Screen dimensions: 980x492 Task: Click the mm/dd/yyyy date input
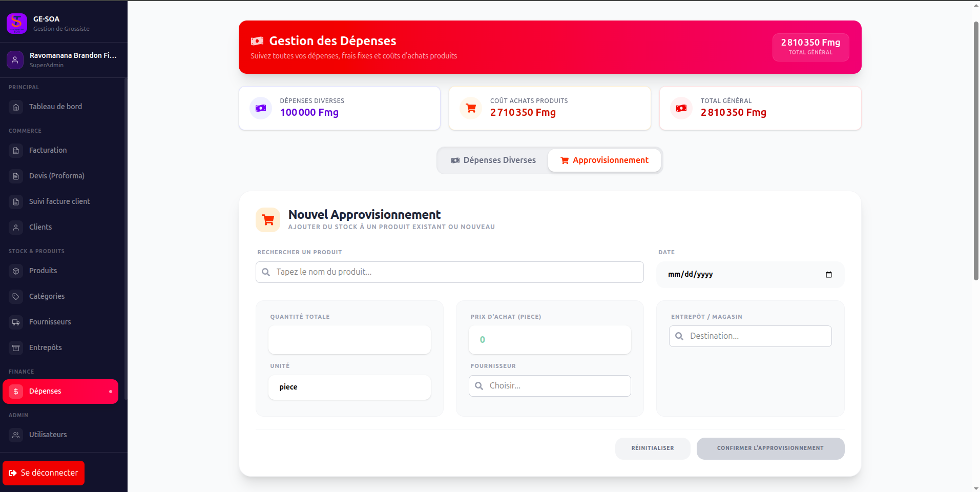(750, 275)
